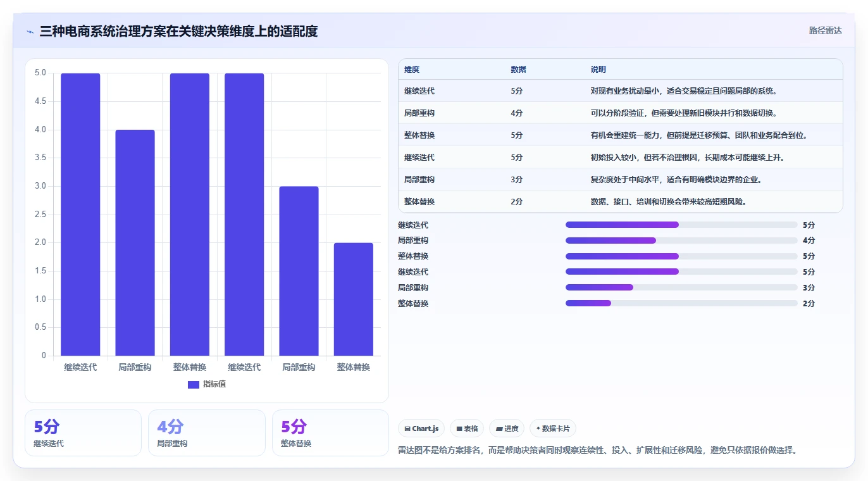
Task: Select the 5分 继续迭代 summary card
Action: tap(83, 433)
